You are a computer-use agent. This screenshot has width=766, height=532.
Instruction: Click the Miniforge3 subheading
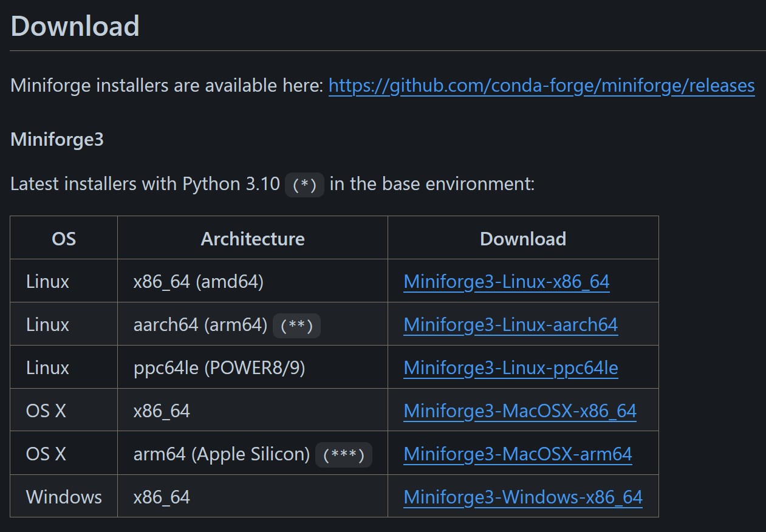point(57,140)
